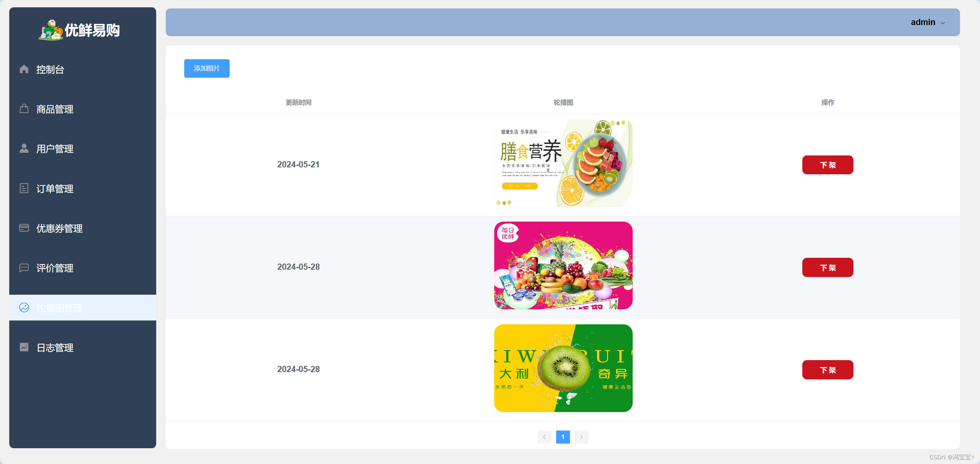Click the carousel icon for 轮播图管理

click(x=24, y=308)
